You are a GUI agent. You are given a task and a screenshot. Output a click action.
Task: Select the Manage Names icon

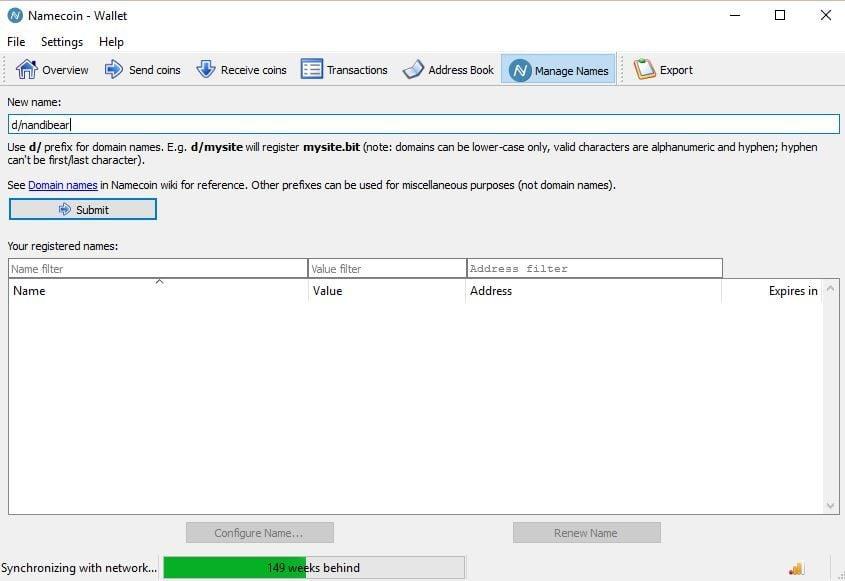coord(520,70)
